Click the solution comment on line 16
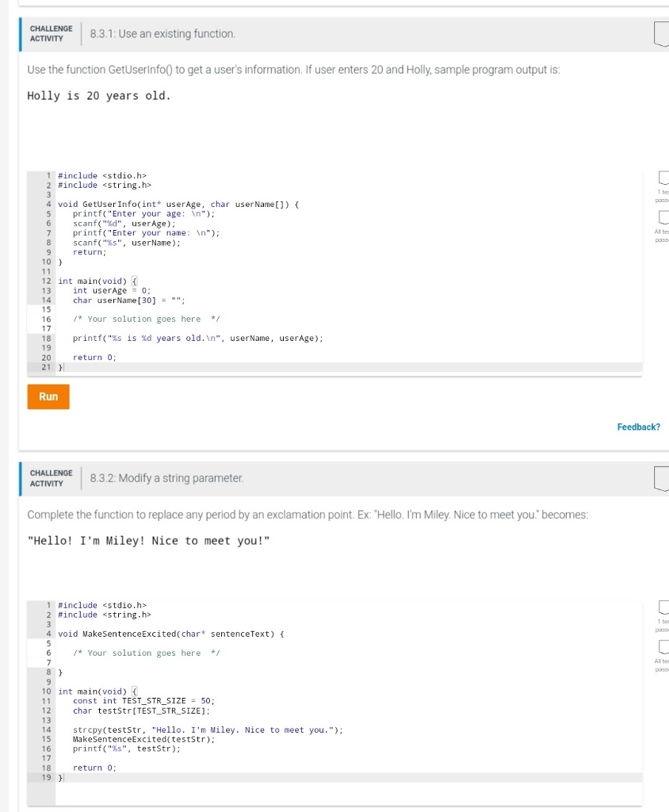The height and width of the screenshot is (812, 669). 146,319
